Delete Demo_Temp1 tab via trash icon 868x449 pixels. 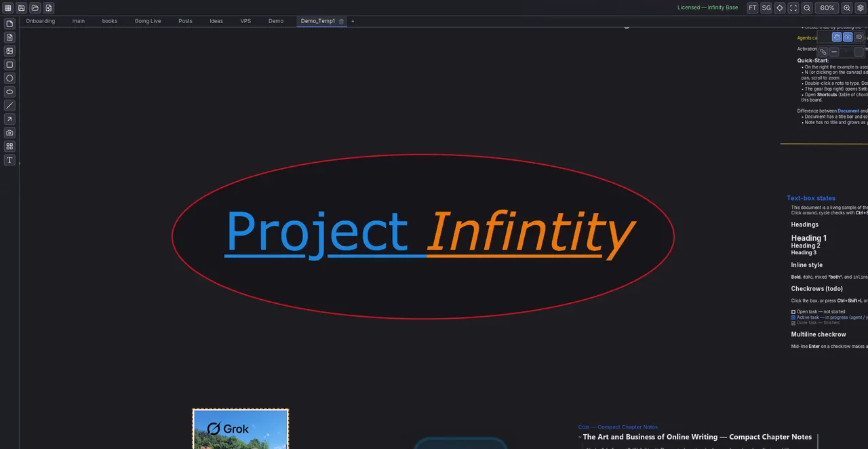point(341,22)
